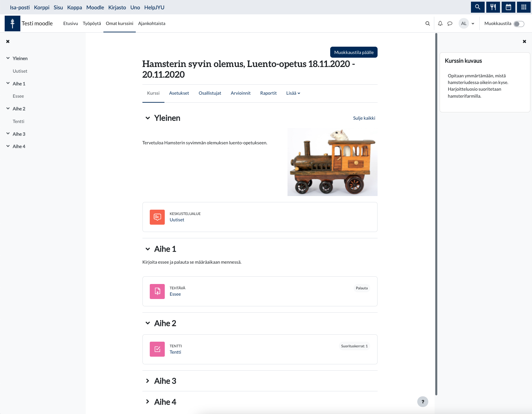This screenshot has height=414, width=532.
Task: Click the Testi moodle torch logo
Action: pyautogui.click(x=12, y=23)
